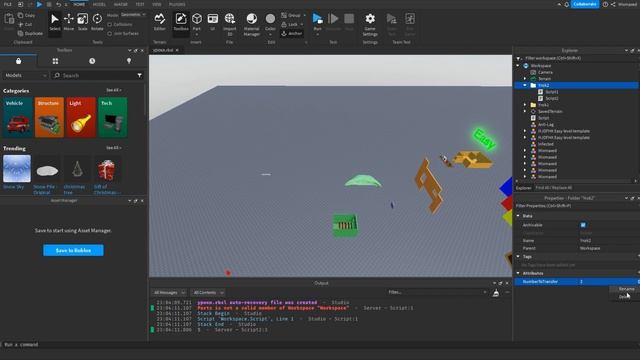Open the Material Manager
The image size is (640, 360).
point(251,24)
